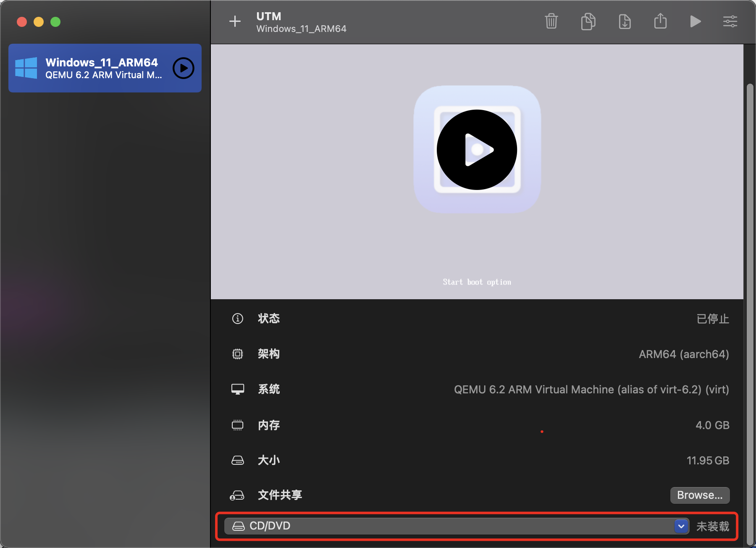Click the download icon in toolbar
Image resolution: width=756 pixels, height=548 pixels.
625,21
